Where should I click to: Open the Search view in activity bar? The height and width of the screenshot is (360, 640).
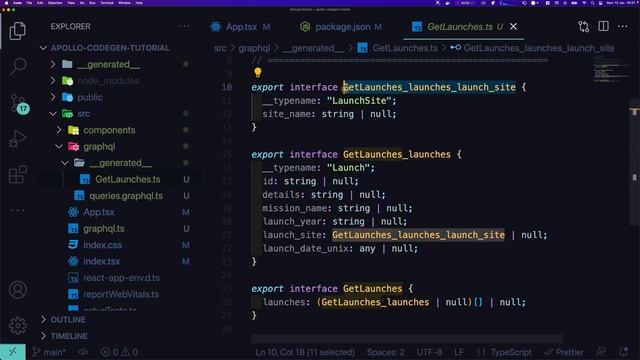tap(18, 66)
